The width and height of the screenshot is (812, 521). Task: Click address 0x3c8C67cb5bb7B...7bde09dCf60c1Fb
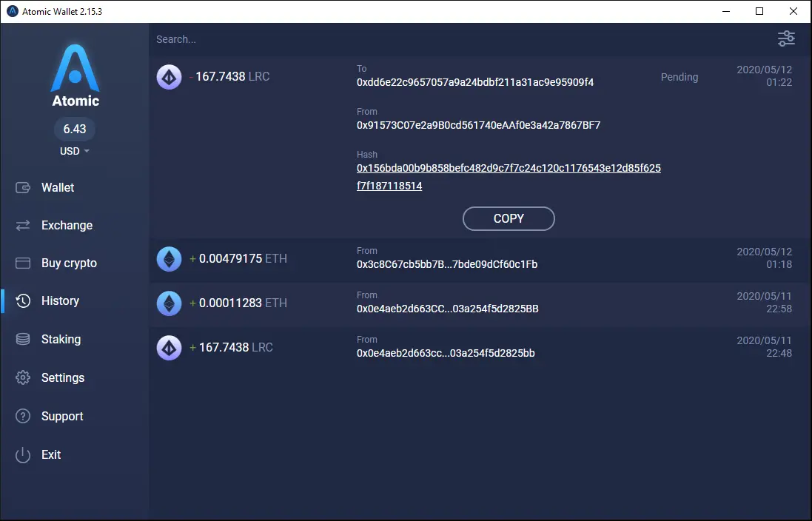coord(447,264)
